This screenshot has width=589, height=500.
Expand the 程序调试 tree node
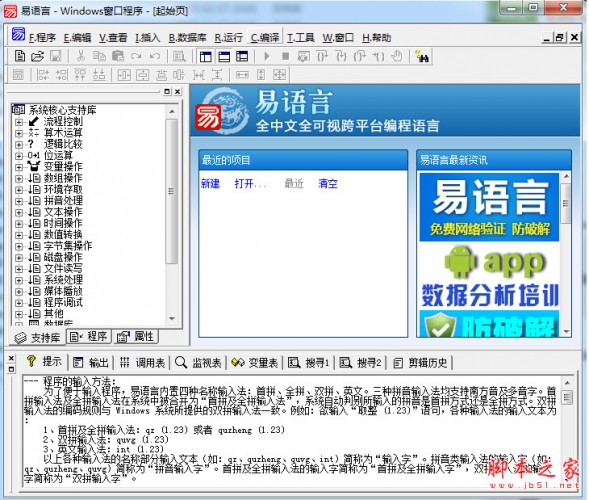(x=18, y=303)
